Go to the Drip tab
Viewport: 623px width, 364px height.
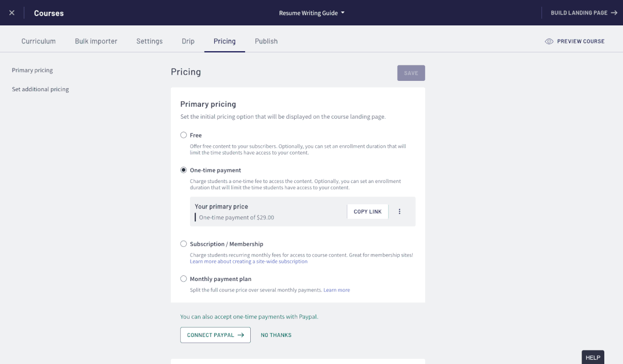(x=188, y=41)
